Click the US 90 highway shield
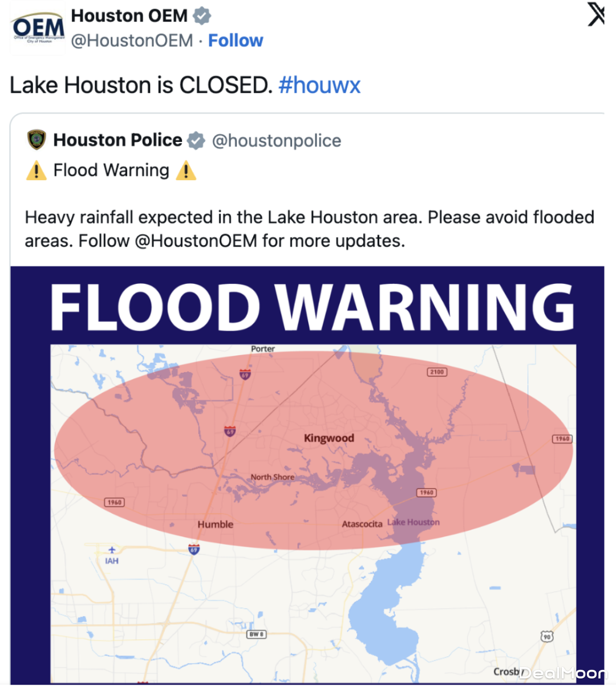This screenshot has width=616, height=687. click(x=546, y=636)
